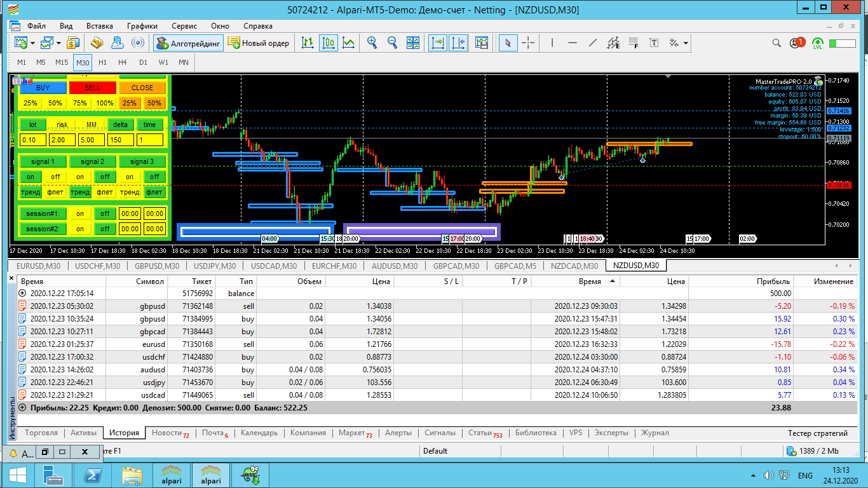The image size is (868, 488).
Task: Switch chart to candlestick view
Action: click(329, 43)
